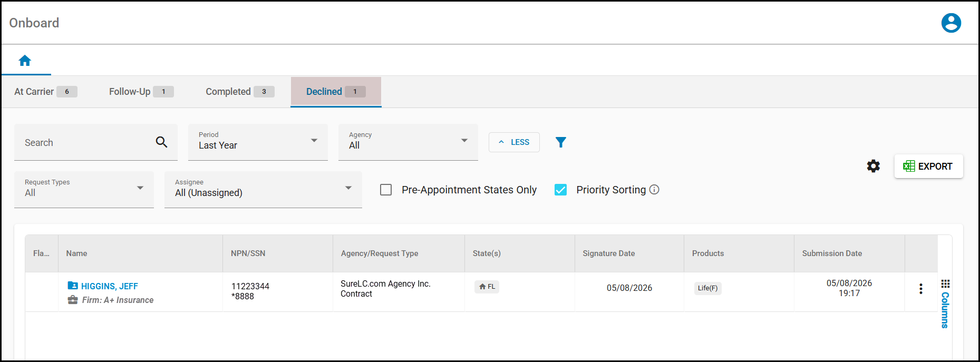The width and height of the screenshot is (980, 362).
Task: Open the user account profile icon
Action: [951, 23]
